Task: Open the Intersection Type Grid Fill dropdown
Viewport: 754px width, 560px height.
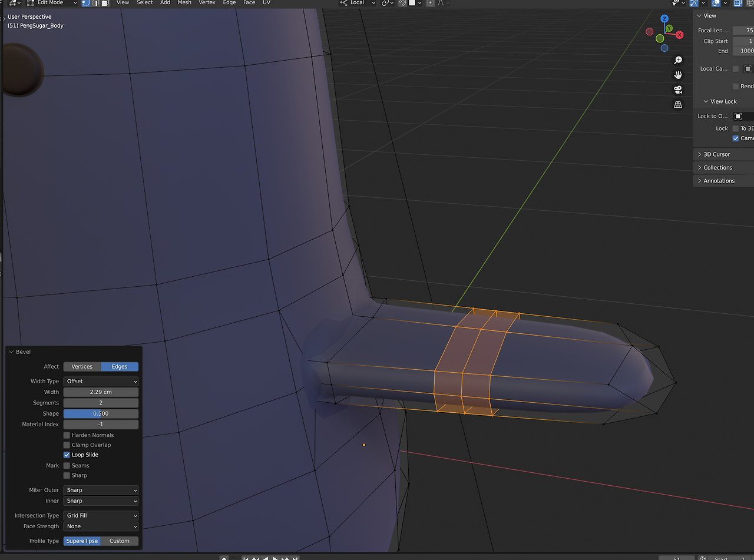Action: point(101,515)
